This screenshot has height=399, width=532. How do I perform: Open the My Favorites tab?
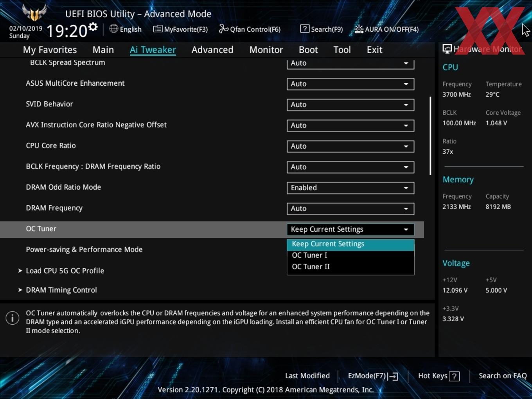coord(50,50)
